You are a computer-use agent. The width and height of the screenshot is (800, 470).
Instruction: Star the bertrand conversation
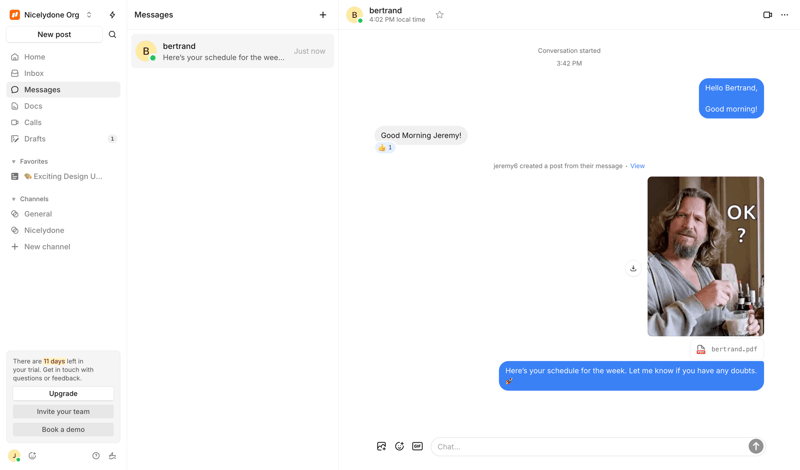440,15
